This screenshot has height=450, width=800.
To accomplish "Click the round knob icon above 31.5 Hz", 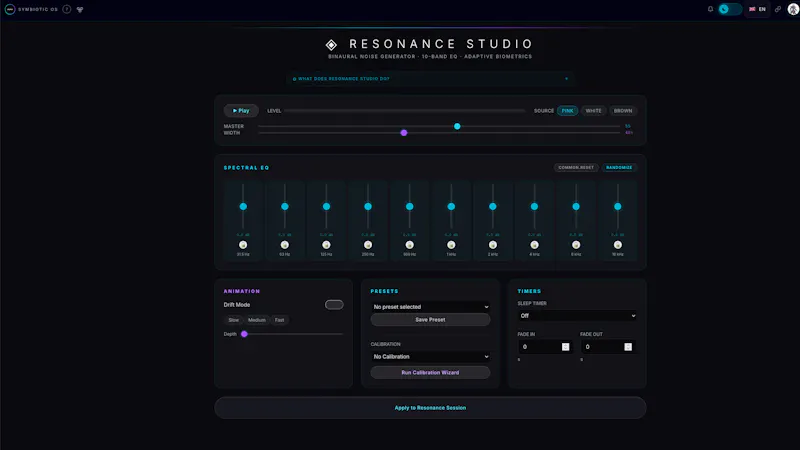I will (x=243, y=245).
